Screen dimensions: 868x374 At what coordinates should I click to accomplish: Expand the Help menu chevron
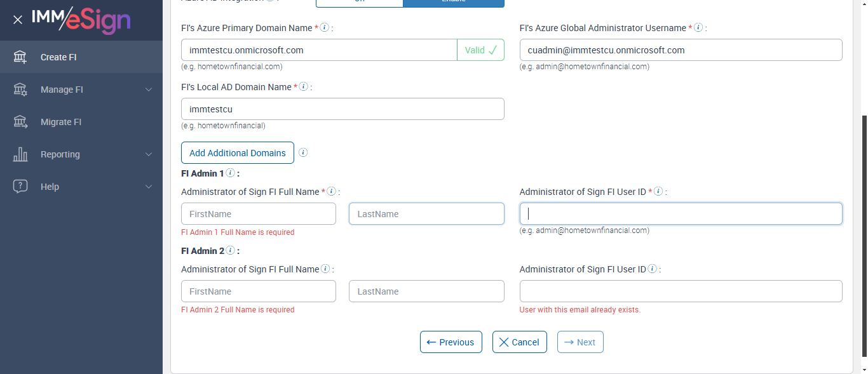(x=149, y=187)
